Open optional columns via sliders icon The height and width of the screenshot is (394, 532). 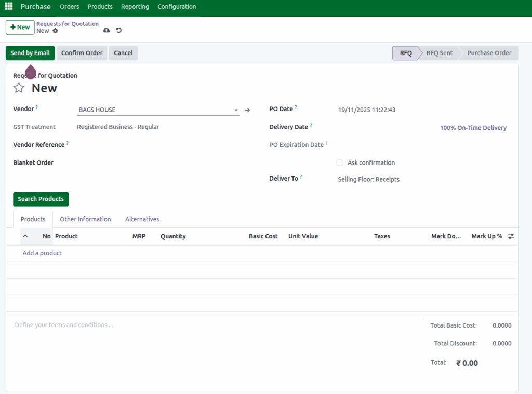(511, 236)
